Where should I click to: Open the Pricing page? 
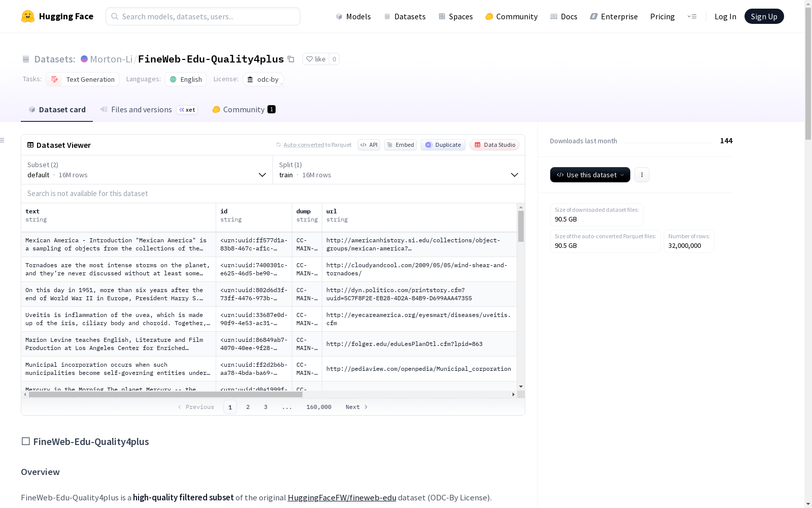click(x=662, y=16)
